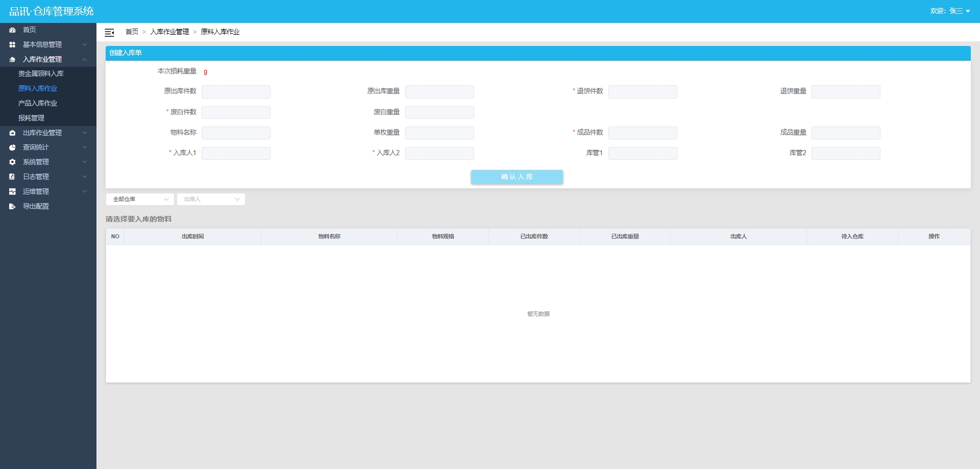Click the sidebar collapse hamburger icon
Screen dimensions: 980x469
109,33
